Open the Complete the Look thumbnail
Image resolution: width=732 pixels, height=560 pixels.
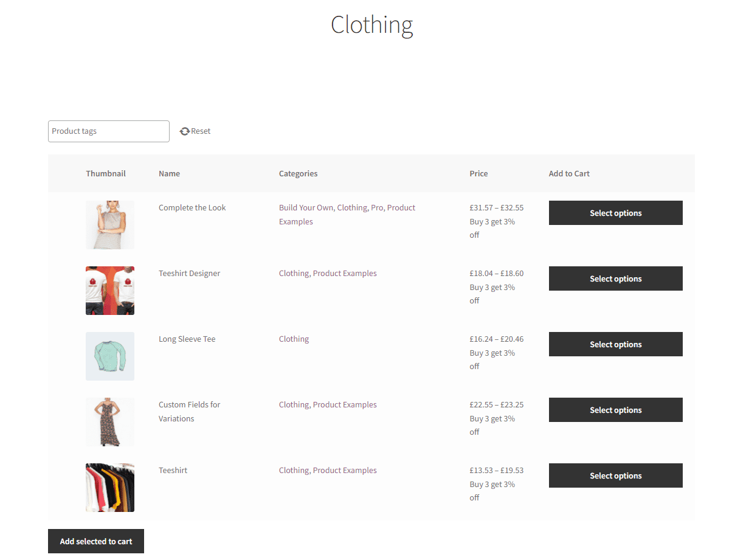[x=110, y=225]
